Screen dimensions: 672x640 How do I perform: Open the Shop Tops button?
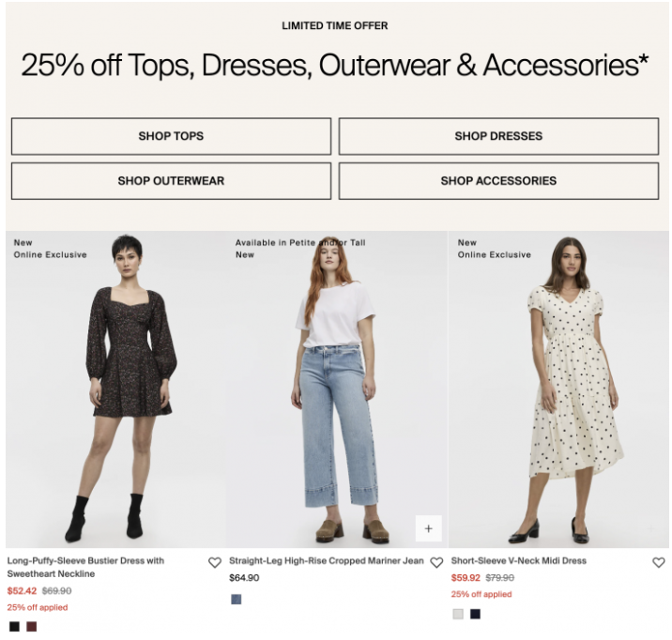pyautogui.click(x=171, y=136)
